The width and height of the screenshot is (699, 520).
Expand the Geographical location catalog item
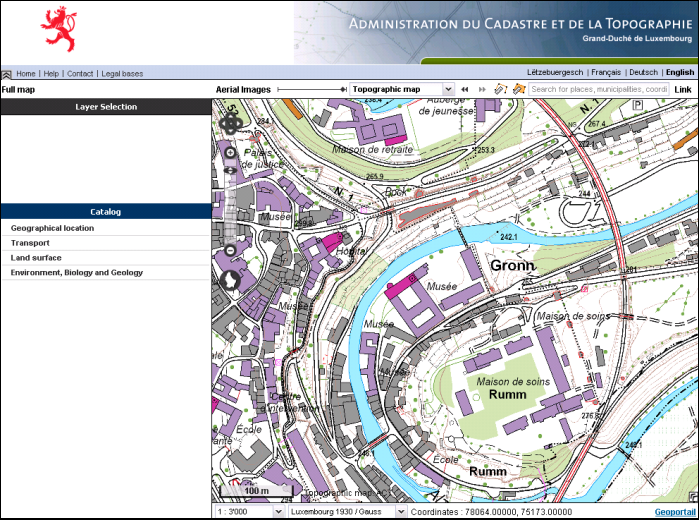[52, 228]
